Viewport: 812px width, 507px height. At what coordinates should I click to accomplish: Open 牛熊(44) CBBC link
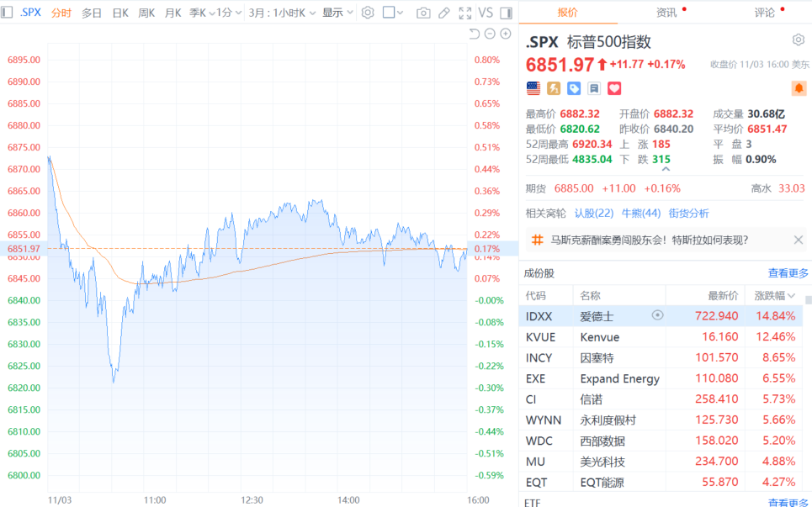[x=641, y=214]
